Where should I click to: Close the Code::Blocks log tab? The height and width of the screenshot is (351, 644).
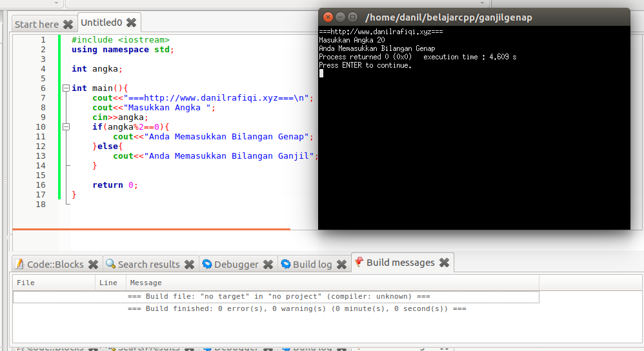click(93, 265)
